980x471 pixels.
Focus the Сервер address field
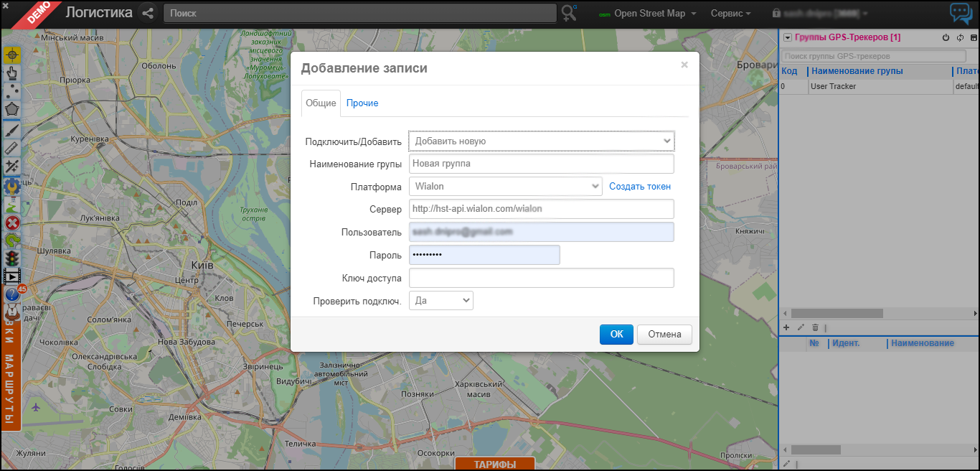pyautogui.click(x=542, y=209)
